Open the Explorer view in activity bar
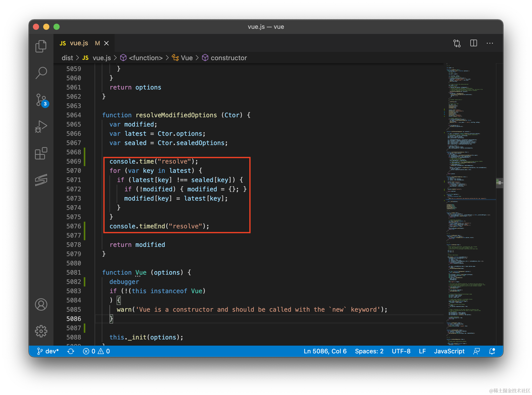 (x=41, y=46)
